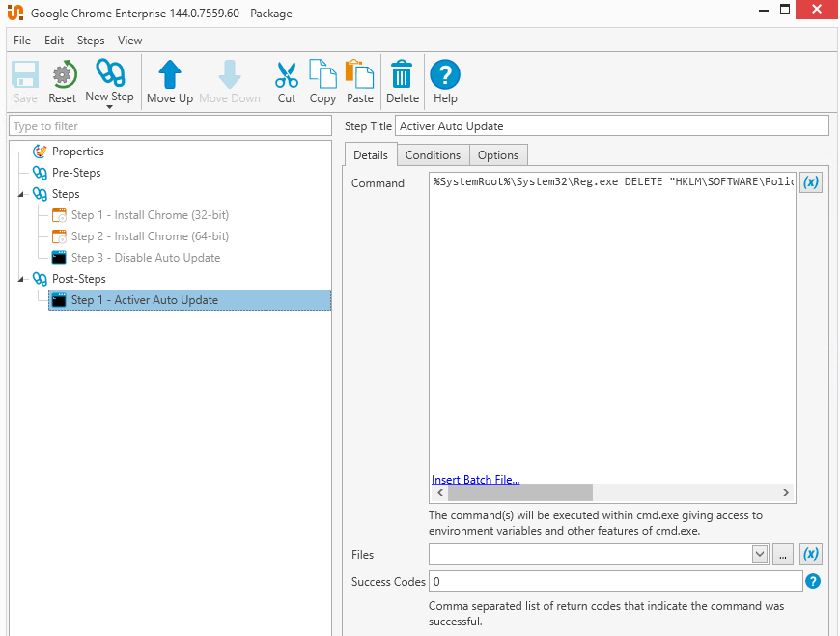Click the Install Chrome (64-bit) step icon

pyautogui.click(x=59, y=236)
